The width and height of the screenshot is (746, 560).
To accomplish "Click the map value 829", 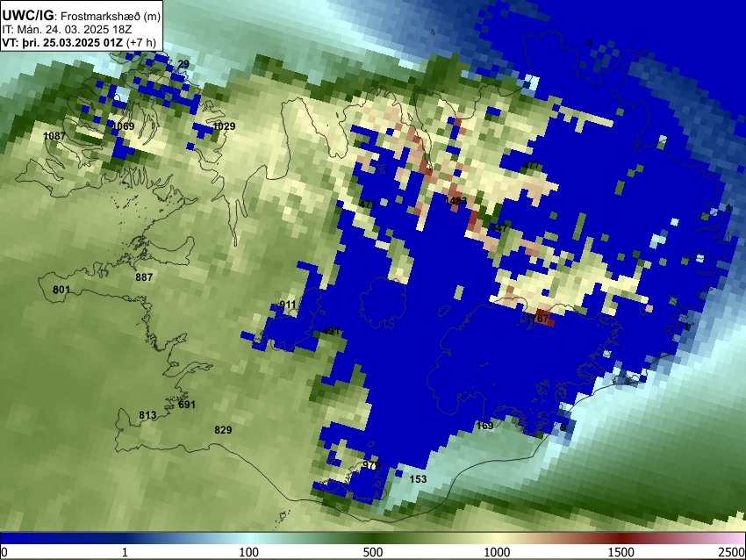I will click(x=223, y=430).
